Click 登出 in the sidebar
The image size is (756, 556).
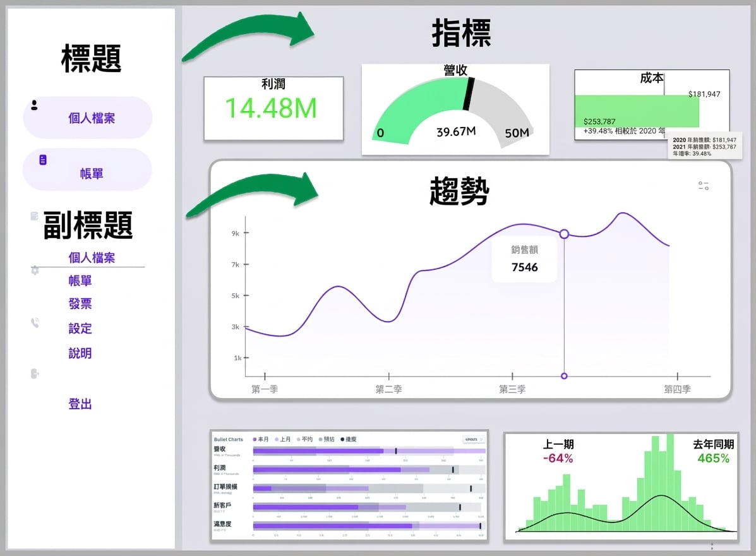tap(80, 404)
